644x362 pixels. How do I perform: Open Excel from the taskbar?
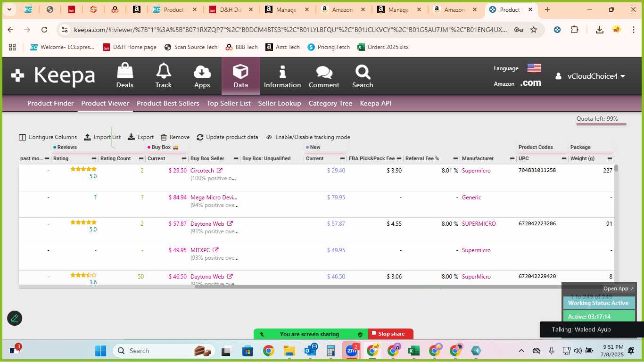click(x=414, y=351)
